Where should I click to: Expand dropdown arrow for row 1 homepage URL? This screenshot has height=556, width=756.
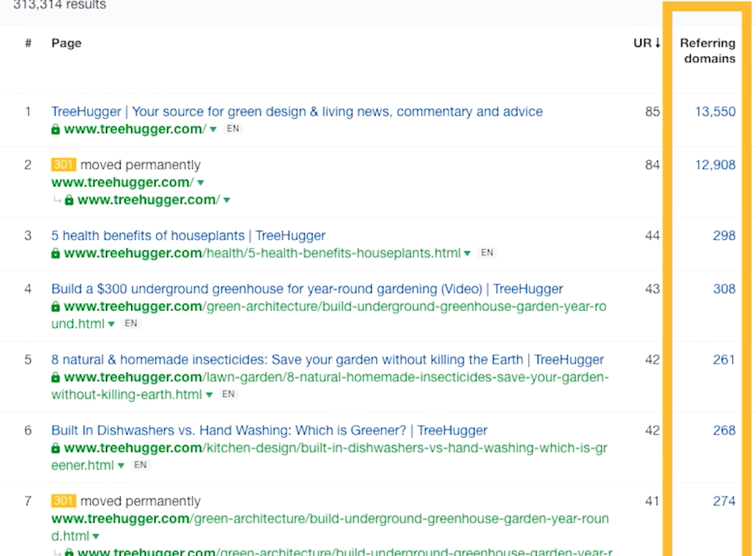tap(213, 129)
